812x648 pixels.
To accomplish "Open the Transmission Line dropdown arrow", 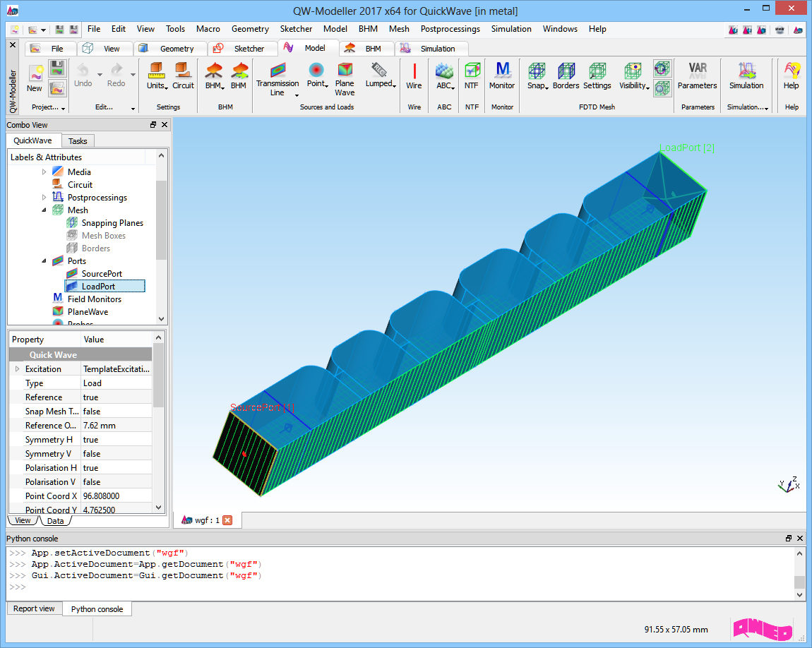I will coord(297,95).
